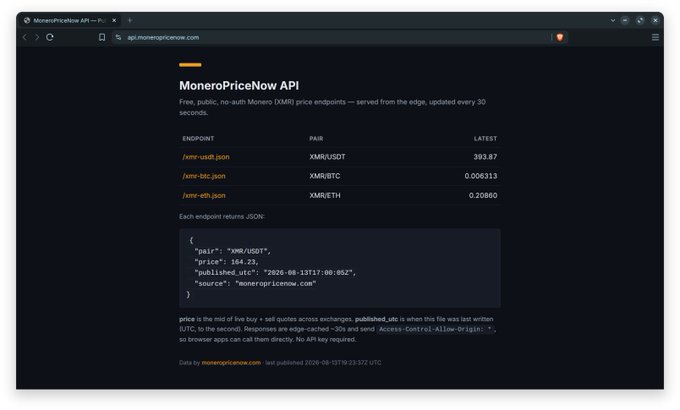Click the XMR/BTC pair cell
The image size is (680, 410).
325,176
